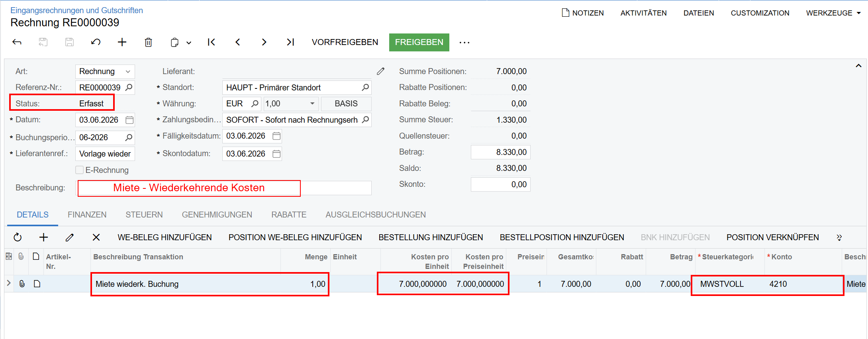Viewport: 868px width, 339px height.
Task: Sort by the Menge column header
Action: (x=316, y=257)
